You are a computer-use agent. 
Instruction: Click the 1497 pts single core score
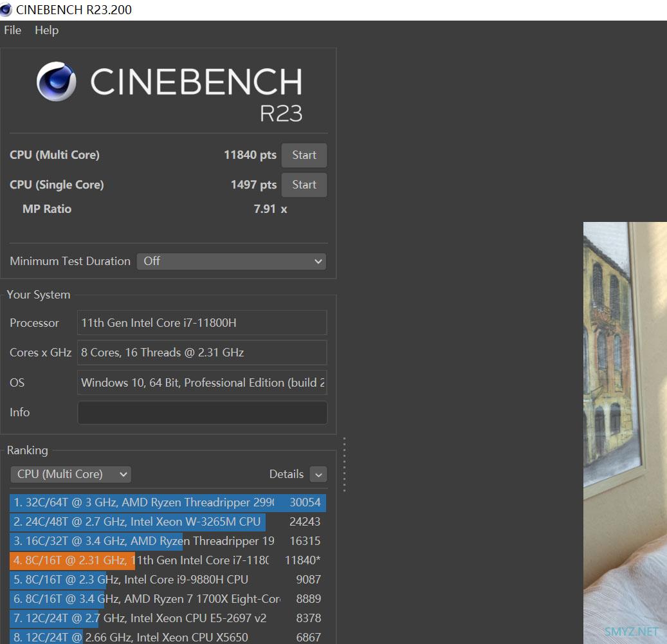coord(253,185)
